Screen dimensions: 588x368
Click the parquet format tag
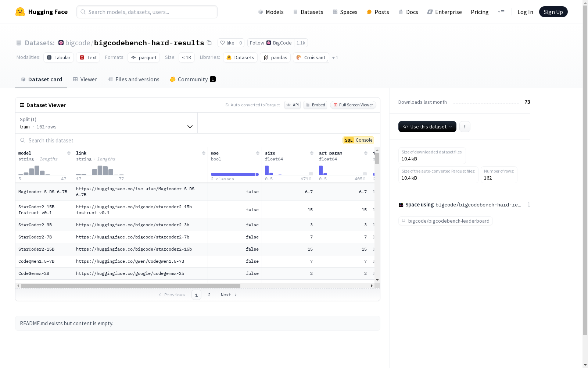click(x=144, y=57)
